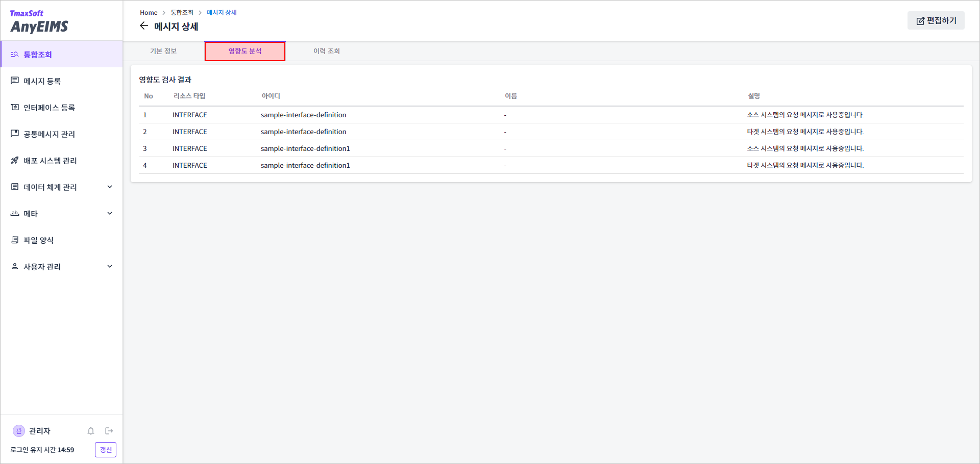980x464 pixels.
Task: Select row 3 sample-interface-definition1 ID
Action: click(305, 148)
